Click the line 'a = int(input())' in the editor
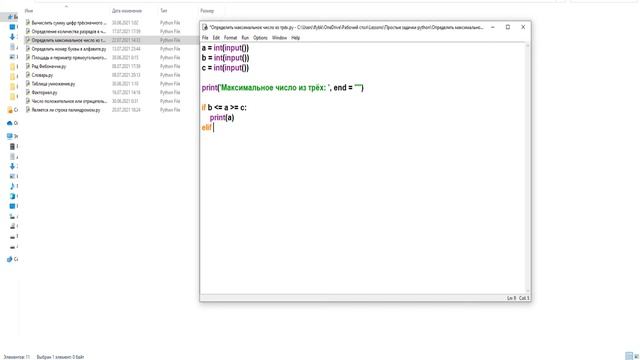The height and width of the screenshot is (360, 640). (225, 48)
